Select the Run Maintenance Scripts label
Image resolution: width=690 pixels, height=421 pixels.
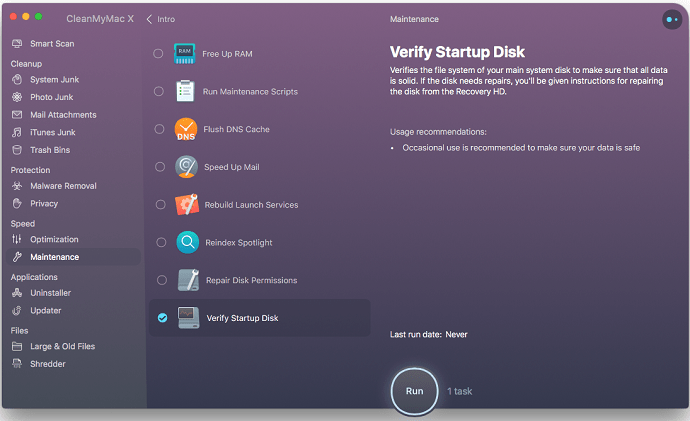point(250,92)
